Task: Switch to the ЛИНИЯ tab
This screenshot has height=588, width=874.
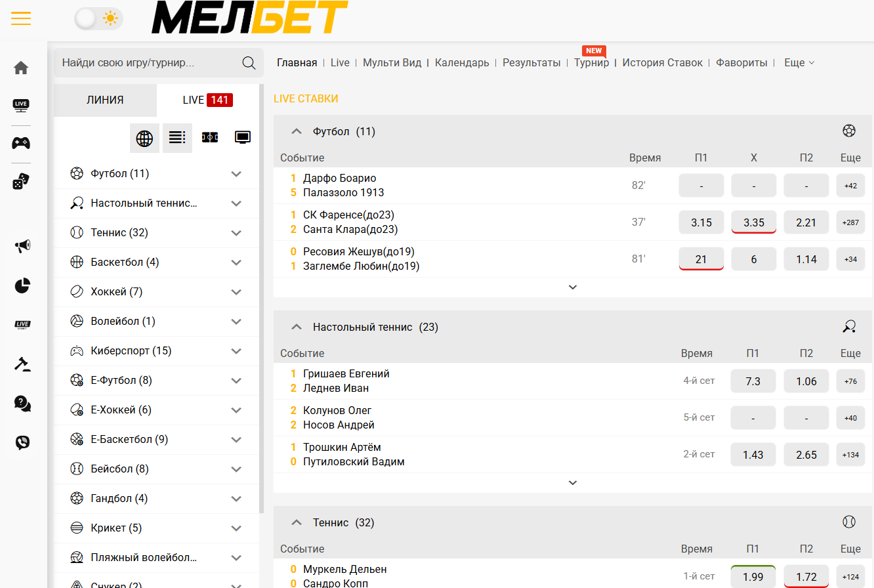Action: (x=105, y=100)
